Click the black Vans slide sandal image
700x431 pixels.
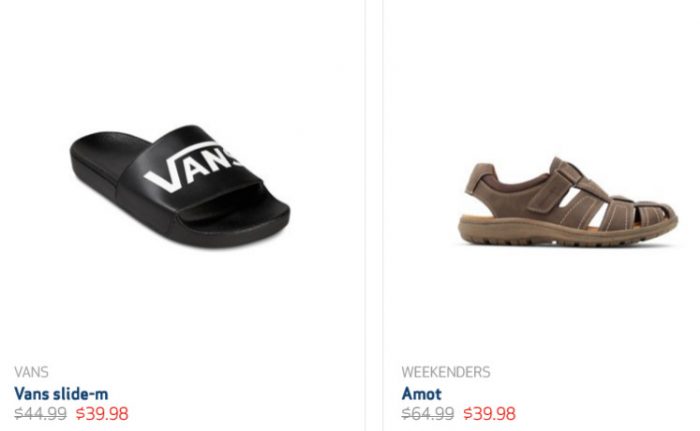tap(180, 187)
